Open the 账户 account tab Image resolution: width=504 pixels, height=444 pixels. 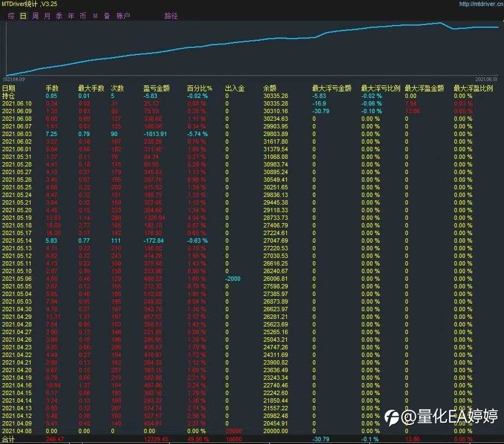coord(123,16)
